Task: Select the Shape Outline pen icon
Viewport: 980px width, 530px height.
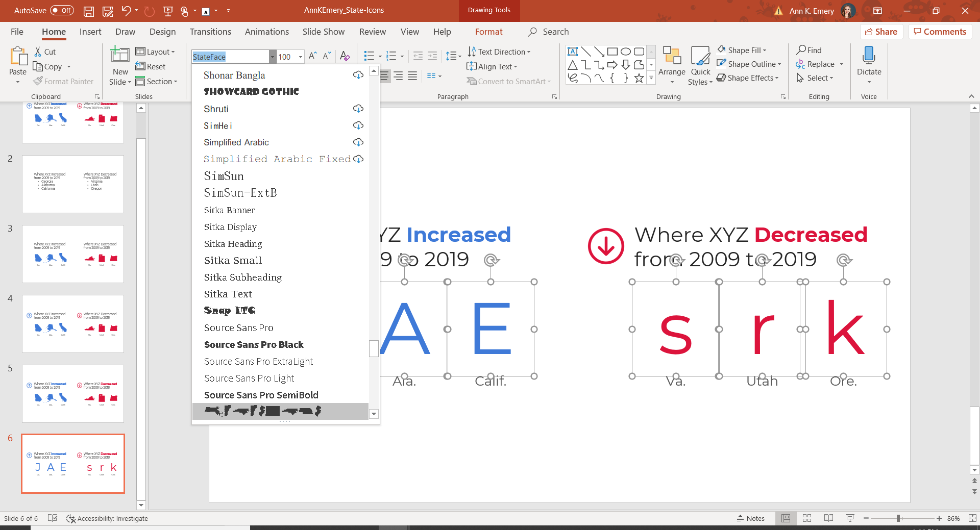Action: tap(721, 63)
